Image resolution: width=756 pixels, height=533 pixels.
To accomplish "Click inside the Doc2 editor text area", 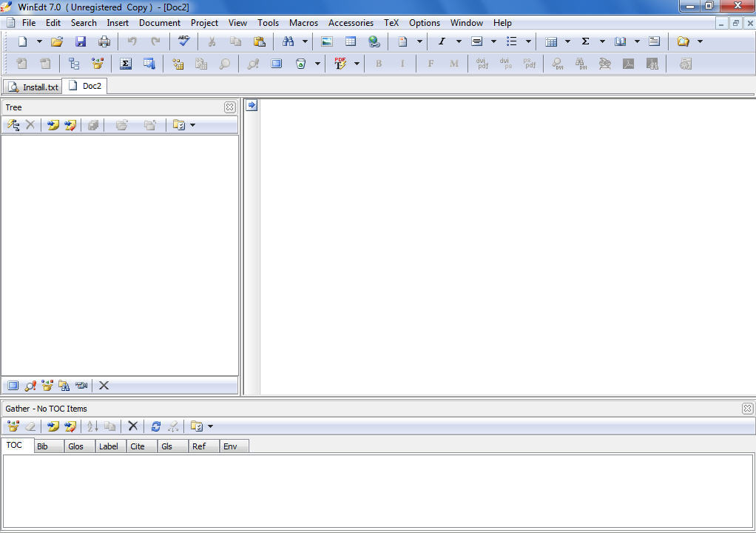I will pos(507,247).
